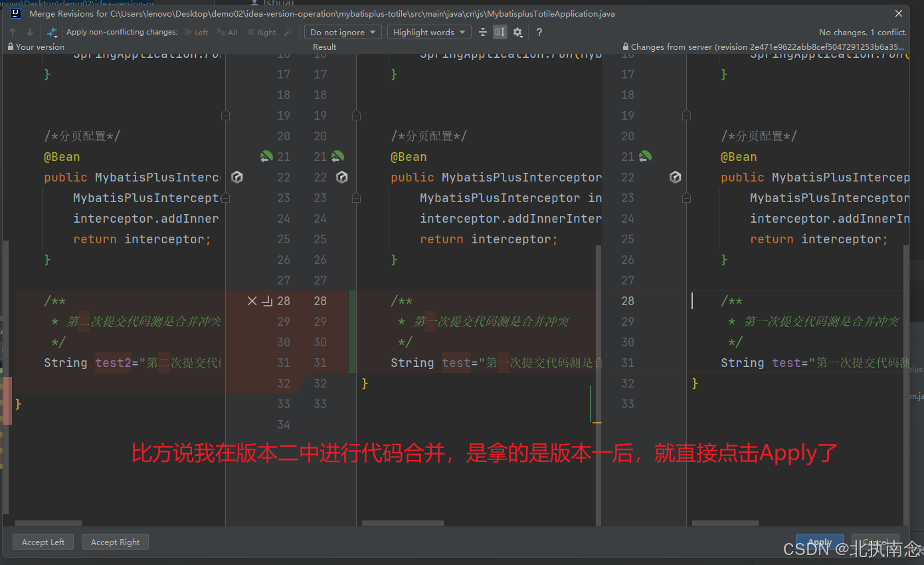Click the Accept Left button
Image resolution: width=924 pixels, height=565 pixels.
[x=43, y=542]
